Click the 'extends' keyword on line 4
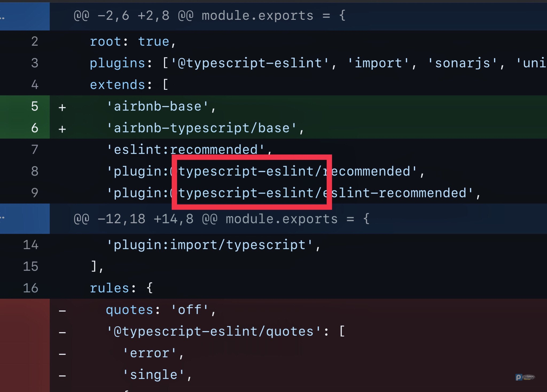This screenshot has width=547, height=392. [118, 85]
